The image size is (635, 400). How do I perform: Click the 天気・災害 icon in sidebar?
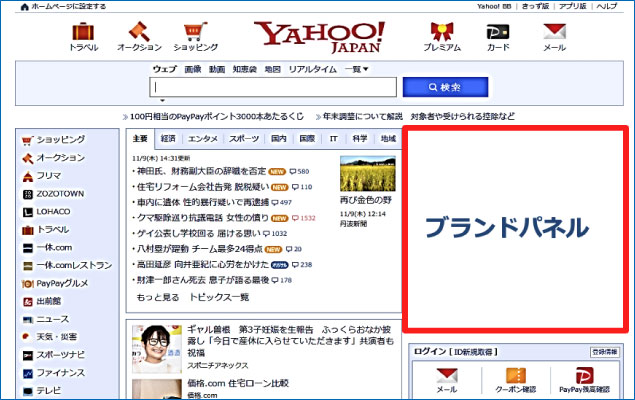26,336
